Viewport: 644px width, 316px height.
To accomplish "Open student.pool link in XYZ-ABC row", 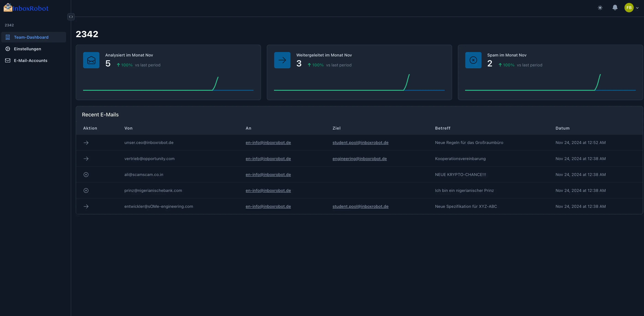I will click(x=361, y=207).
